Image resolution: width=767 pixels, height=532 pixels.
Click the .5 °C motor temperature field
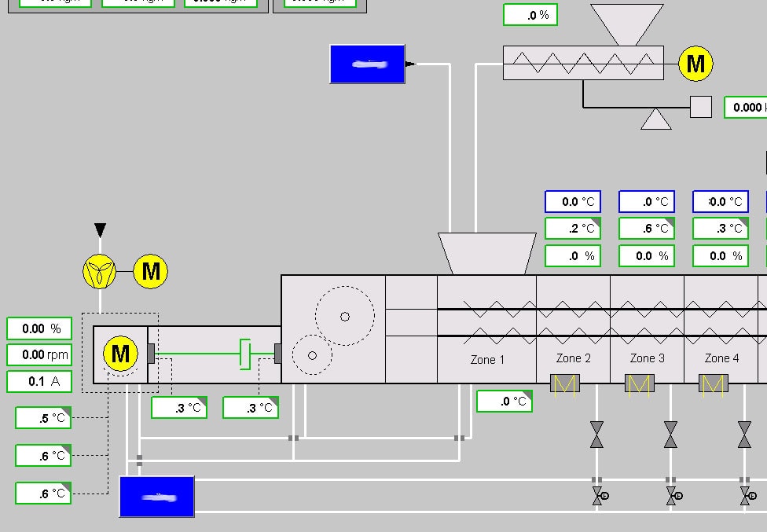(43, 417)
